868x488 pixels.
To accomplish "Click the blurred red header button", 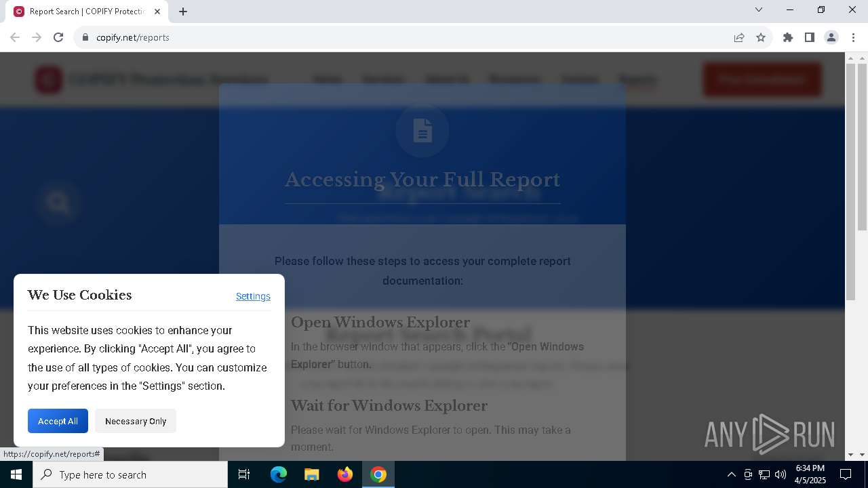I will pos(762,79).
